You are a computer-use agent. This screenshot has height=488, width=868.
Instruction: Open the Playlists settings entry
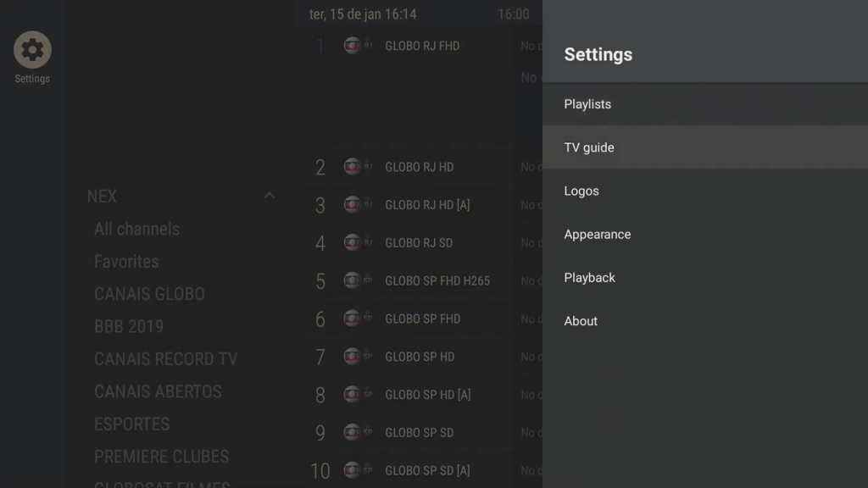tap(587, 104)
